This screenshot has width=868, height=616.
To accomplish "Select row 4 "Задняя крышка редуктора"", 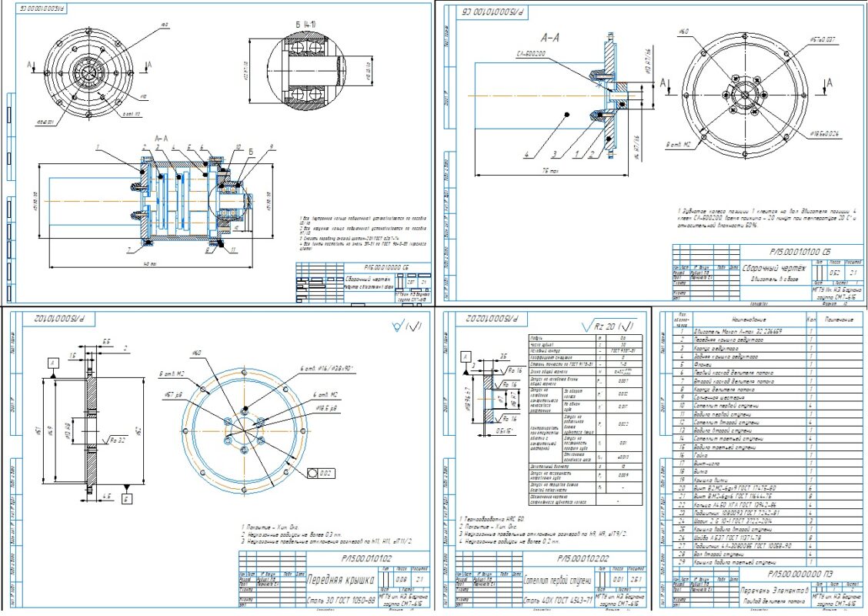I will tap(766, 357).
